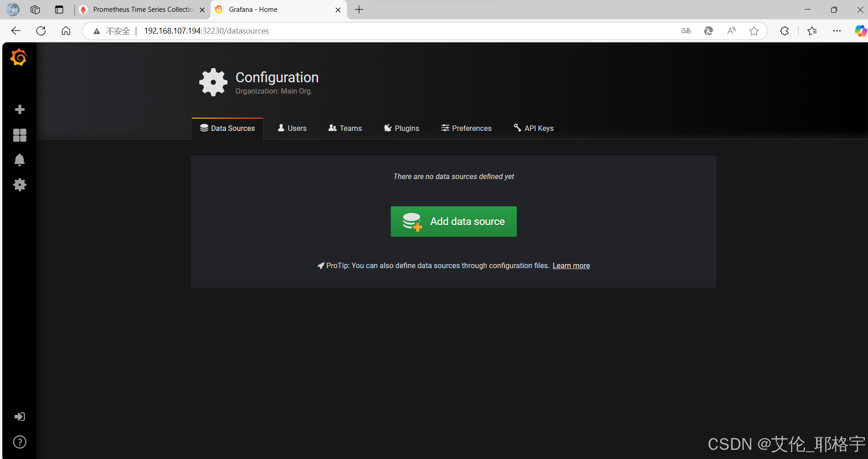Add this page to favorites with the star icon
This screenshot has width=868, height=459.
click(x=754, y=31)
